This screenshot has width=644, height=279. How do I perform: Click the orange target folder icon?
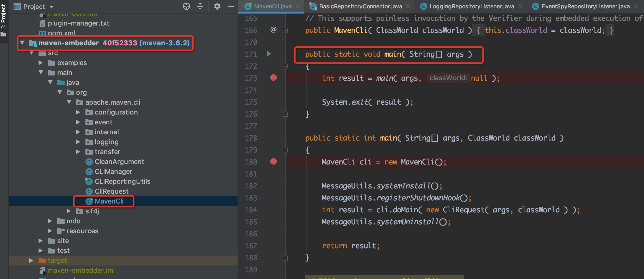click(x=42, y=261)
